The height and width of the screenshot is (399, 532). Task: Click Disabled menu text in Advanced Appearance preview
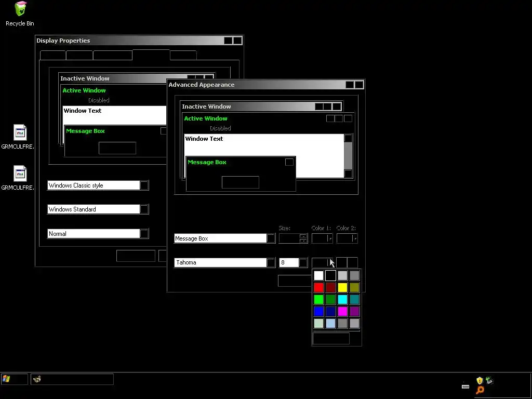(220, 128)
